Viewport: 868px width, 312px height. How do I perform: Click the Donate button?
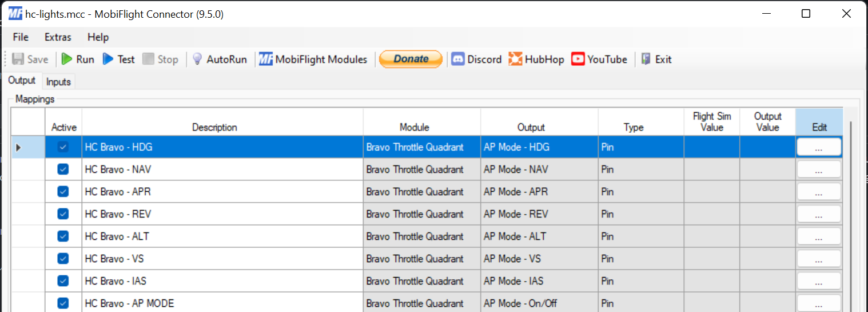tap(411, 59)
